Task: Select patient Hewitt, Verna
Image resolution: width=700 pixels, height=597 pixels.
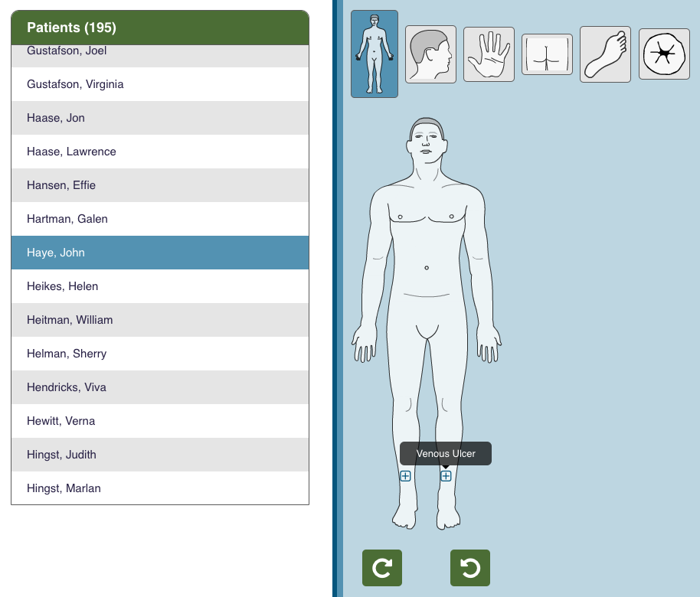Action: (160, 421)
